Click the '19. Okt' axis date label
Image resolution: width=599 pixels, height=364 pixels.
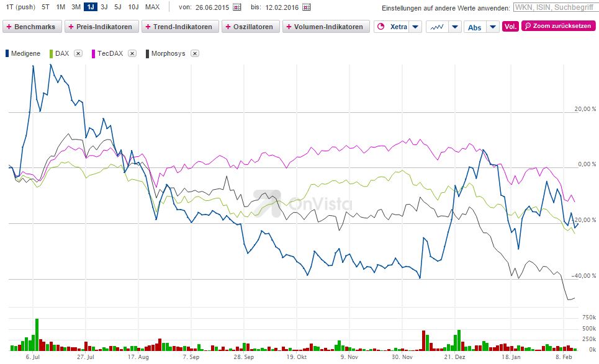point(297,357)
